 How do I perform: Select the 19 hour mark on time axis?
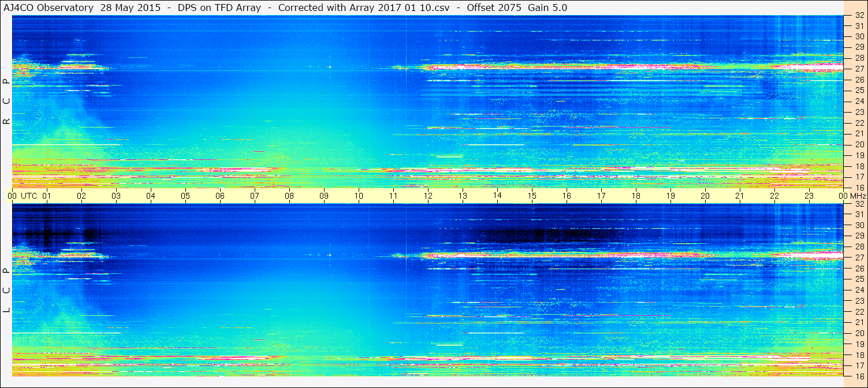point(670,196)
